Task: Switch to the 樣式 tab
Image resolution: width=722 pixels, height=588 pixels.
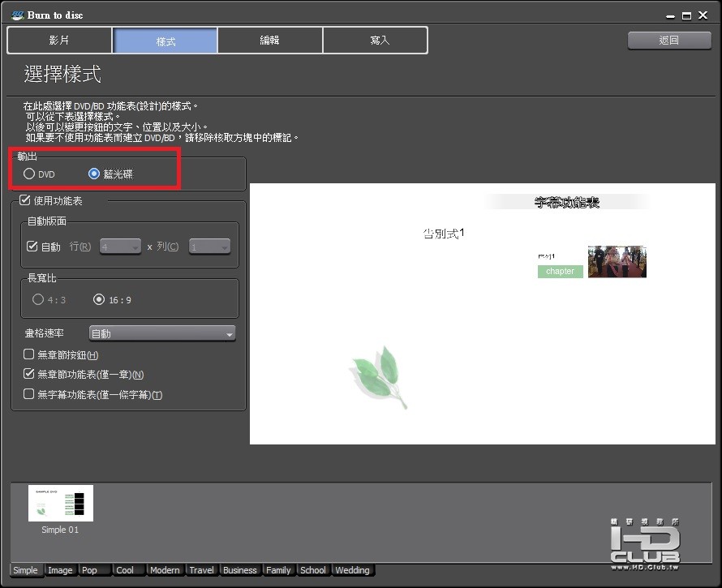Action: 165,41
